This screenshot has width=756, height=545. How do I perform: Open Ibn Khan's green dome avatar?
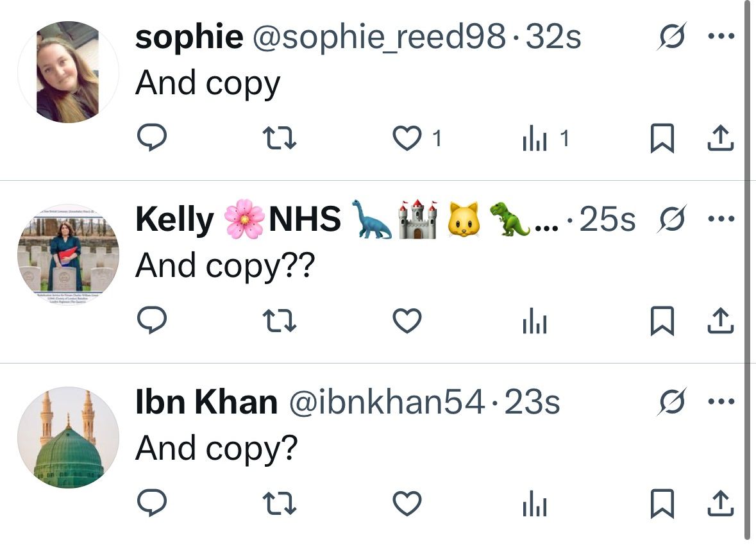tap(67, 437)
